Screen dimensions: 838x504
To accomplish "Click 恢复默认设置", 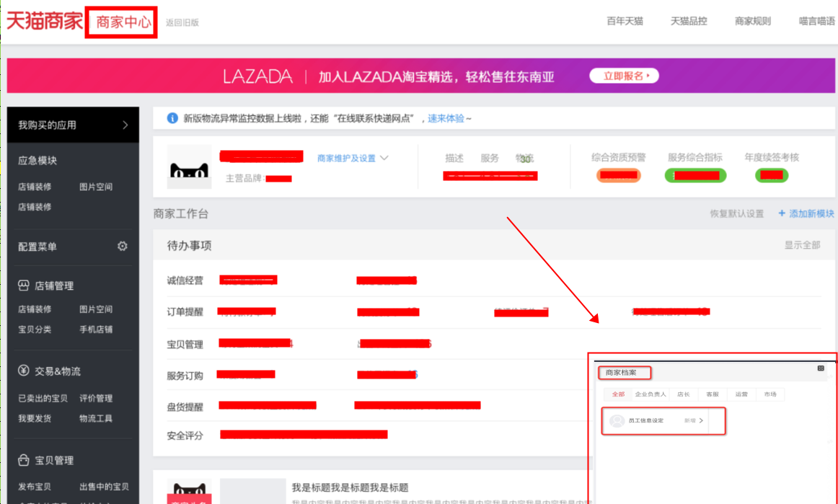I will [x=737, y=213].
